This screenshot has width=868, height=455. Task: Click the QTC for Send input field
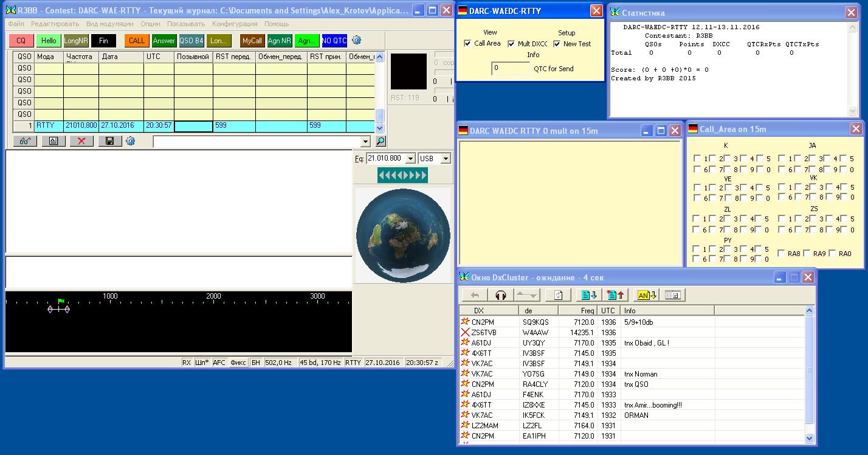(510, 69)
